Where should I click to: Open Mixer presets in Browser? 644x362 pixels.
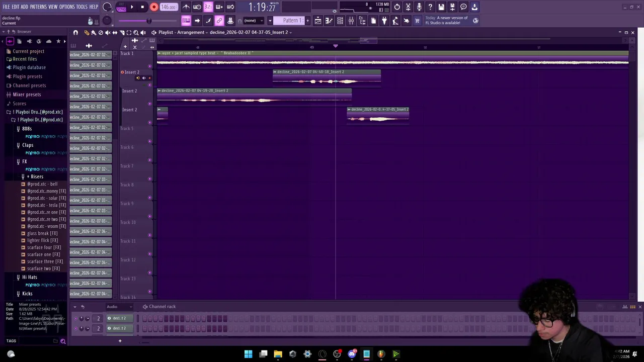pos(27,95)
